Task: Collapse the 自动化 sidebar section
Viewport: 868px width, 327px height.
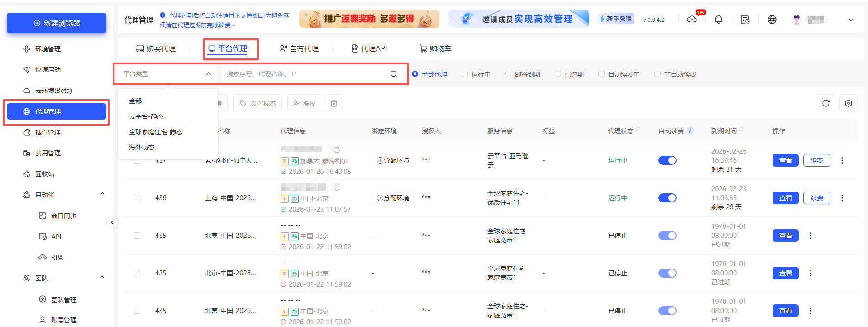Action: tap(102, 194)
